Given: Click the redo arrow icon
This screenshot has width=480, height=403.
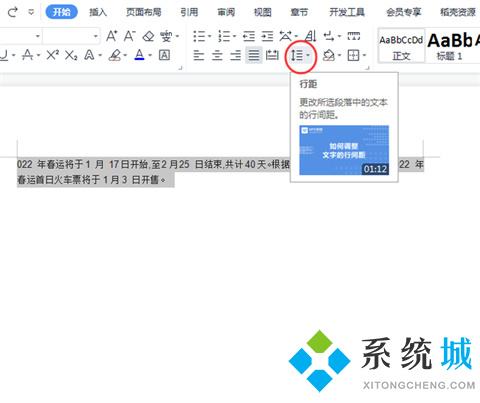Looking at the screenshot, I should [13, 12].
